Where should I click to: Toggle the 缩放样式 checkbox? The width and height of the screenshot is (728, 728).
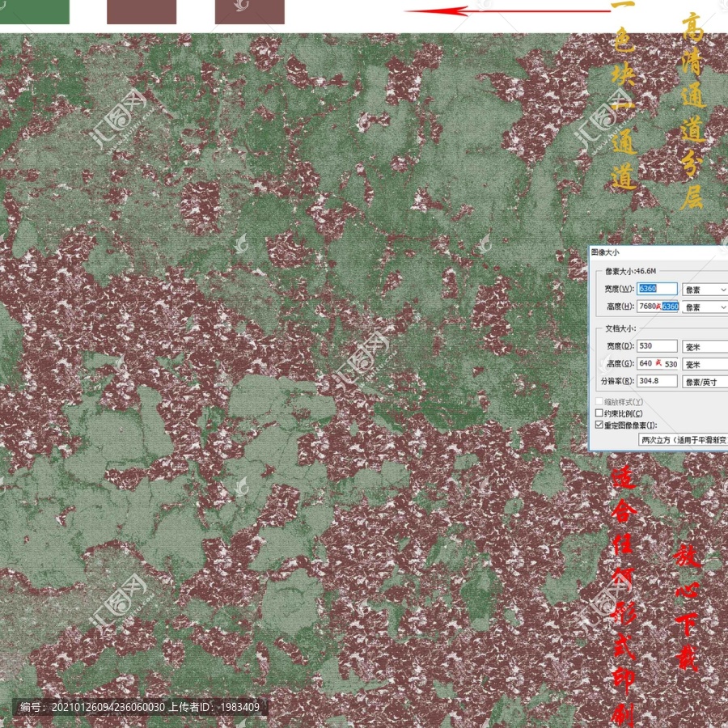(x=599, y=401)
